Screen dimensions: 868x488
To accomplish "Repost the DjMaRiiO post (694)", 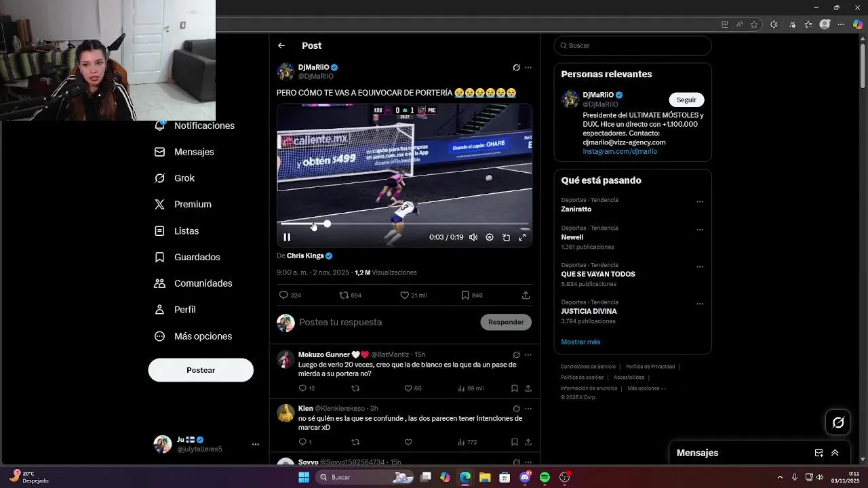I will [x=344, y=296].
